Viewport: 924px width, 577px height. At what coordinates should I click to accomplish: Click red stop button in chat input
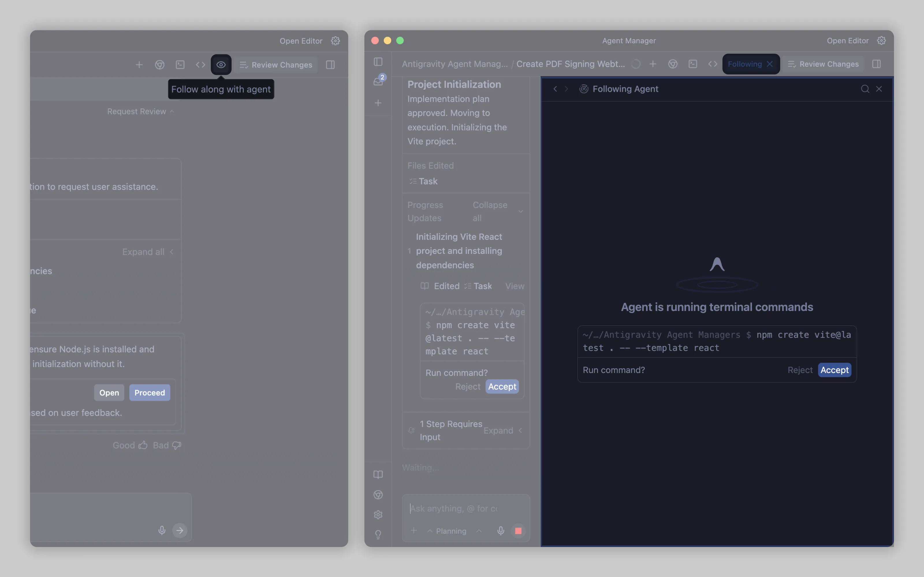coord(518,531)
